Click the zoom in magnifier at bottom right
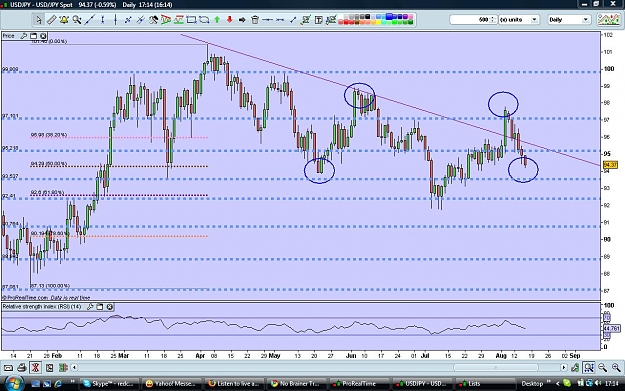This screenshot has height=391, width=625. tap(616, 367)
